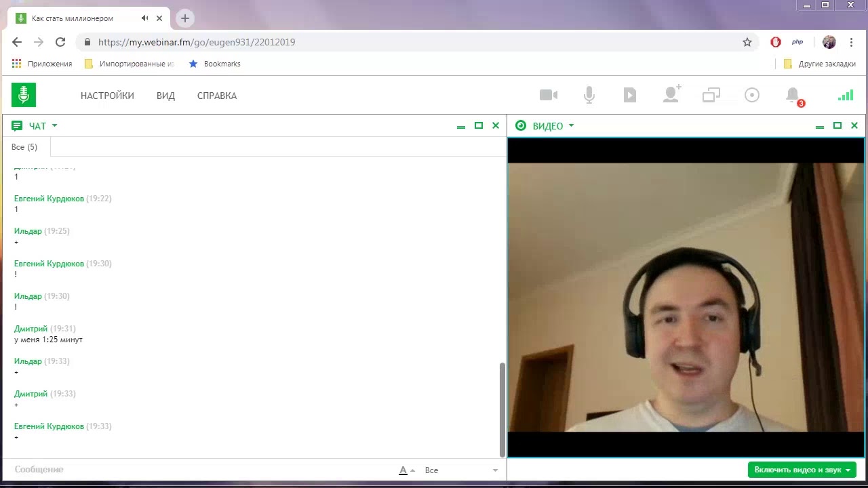Open the ВИД menu
Image resolution: width=868 pixels, height=488 pixels.
click(x=165, y=96)
